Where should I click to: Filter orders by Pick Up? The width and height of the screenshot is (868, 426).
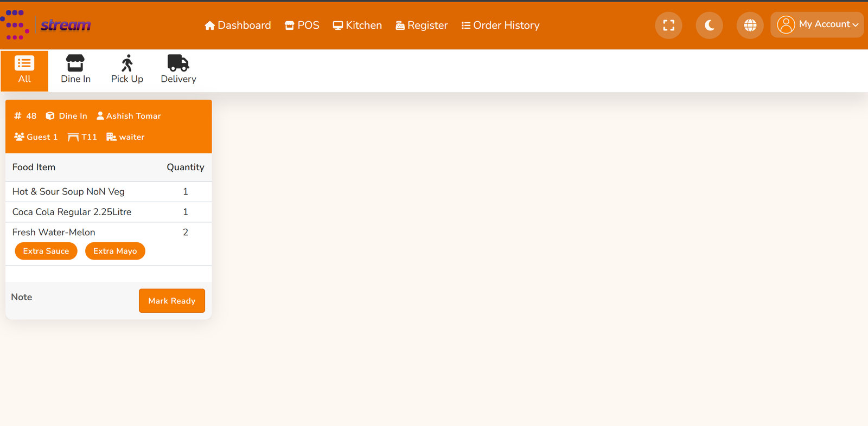click(127, 70)
